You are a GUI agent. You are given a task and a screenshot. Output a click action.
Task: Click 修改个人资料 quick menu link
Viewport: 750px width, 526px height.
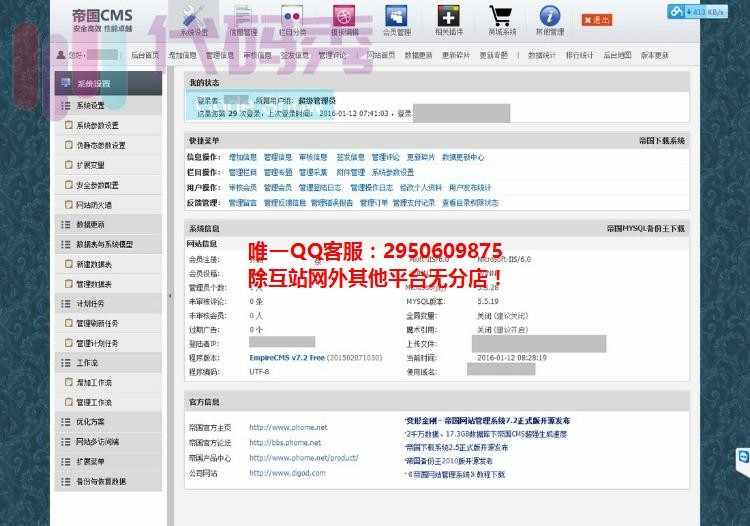(x=421, y=187)
